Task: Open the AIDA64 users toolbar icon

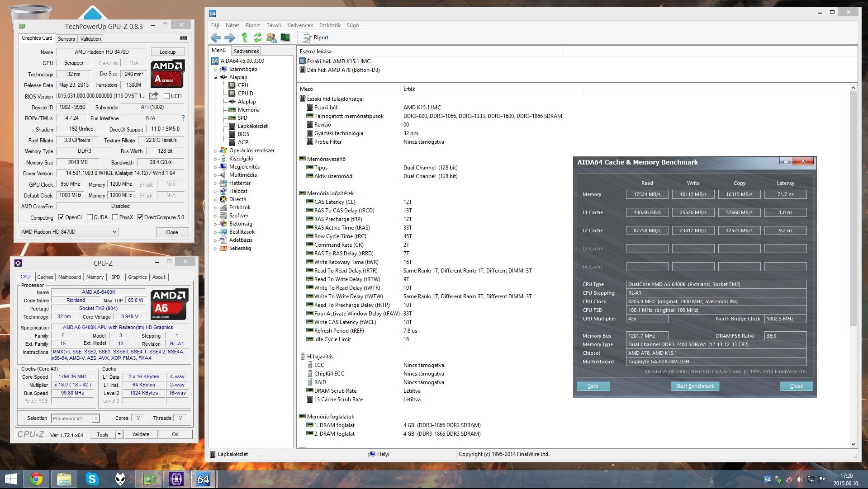Action: coord(271,38)
